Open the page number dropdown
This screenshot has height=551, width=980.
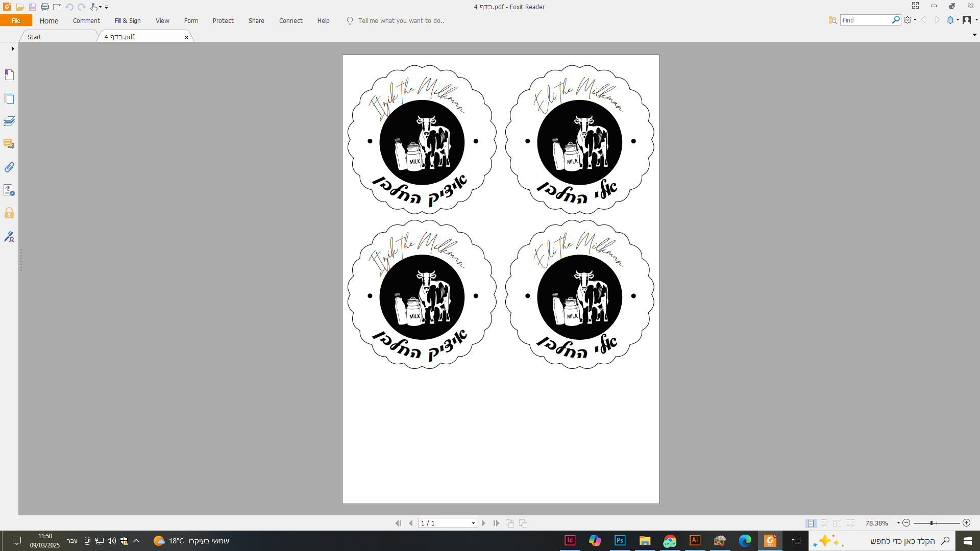click(x=473, y=523)
